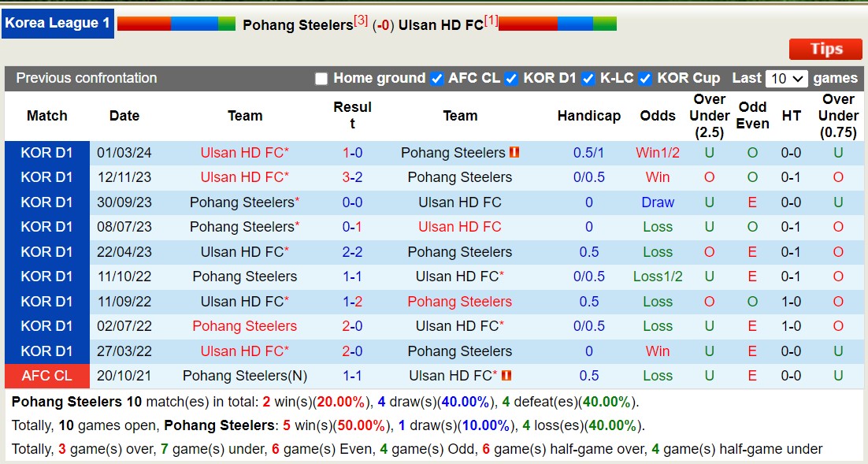The width and height of the screenshot is (868, 464).
Task: Open the 3-2 result link in the 12/11/23 row
Action: point(353,177)
